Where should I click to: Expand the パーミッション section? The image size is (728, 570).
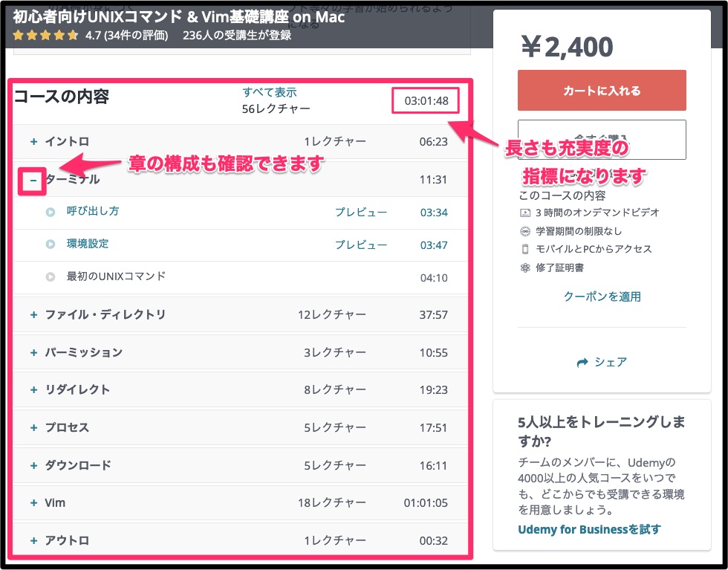[x=33, y=352]
